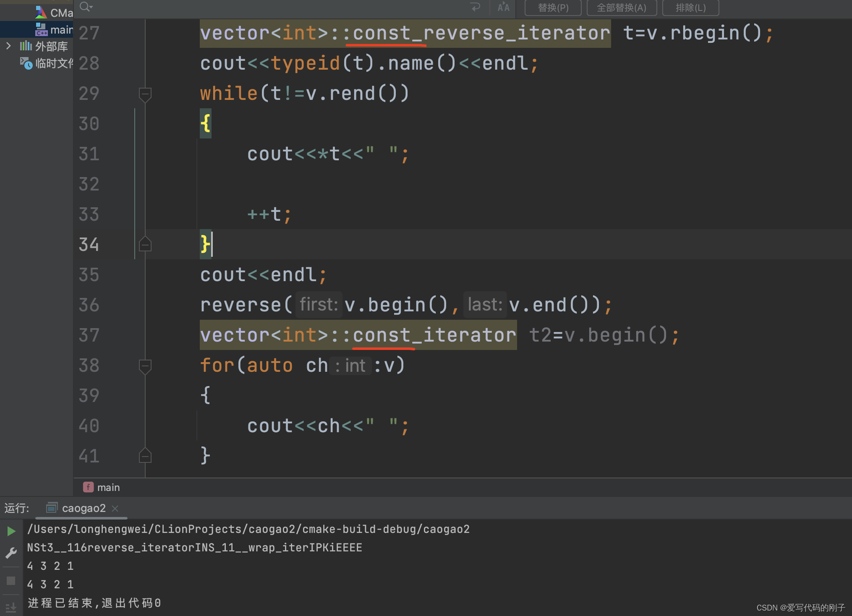Click line number 27 in gutter
852x616 pixels.
click(x=89, y=33)
